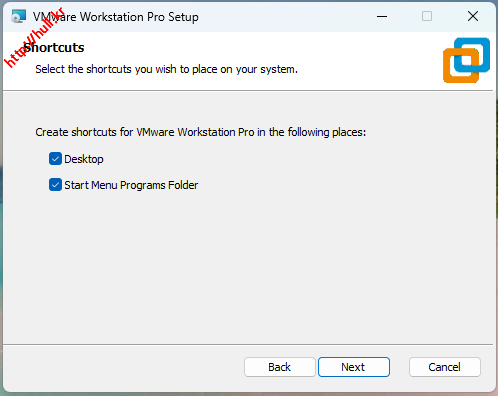Click the Start Menu Programs Folder label text
The height and width of the screenshot is (396, 498).
pyautogui.click(x=131, y=185)
